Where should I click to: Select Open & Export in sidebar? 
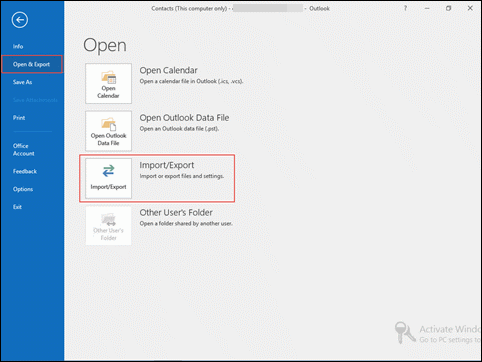tap(32, 64)
